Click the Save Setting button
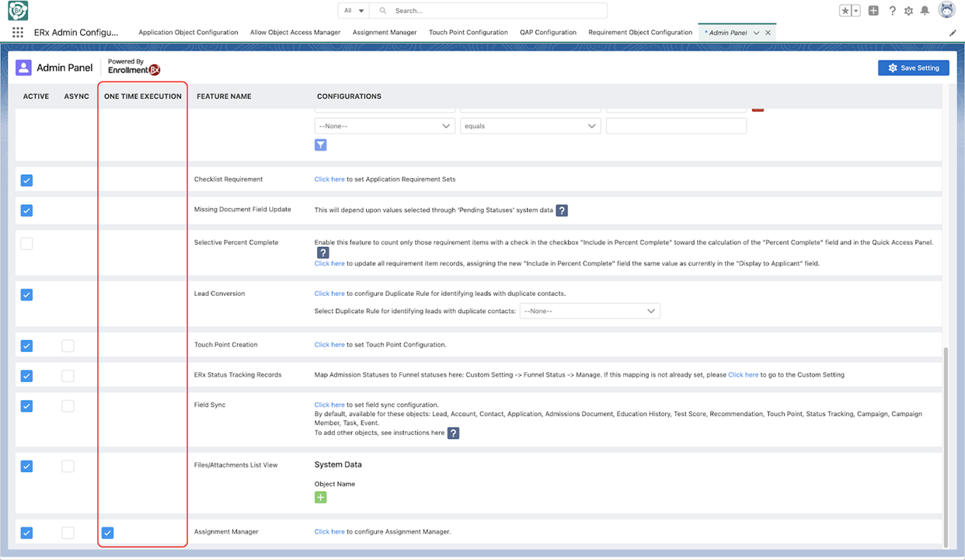This screenshot has width=965, height=560. pyautogui.click(x=913, y=68)
